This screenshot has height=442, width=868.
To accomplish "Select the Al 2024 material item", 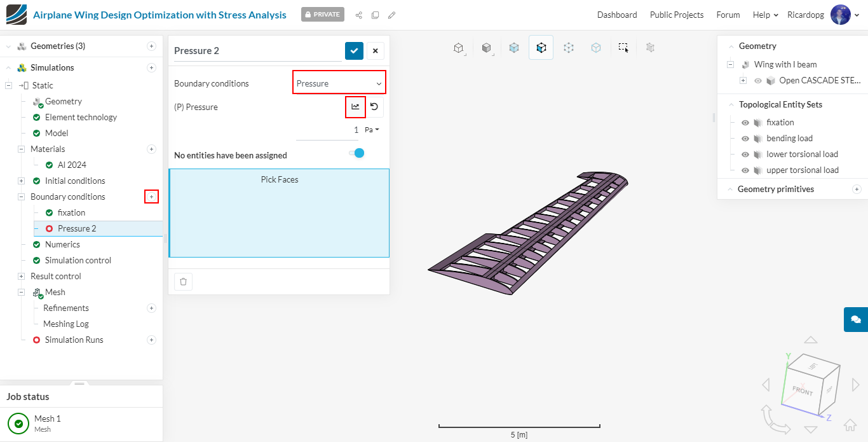I will pos(72,165).
